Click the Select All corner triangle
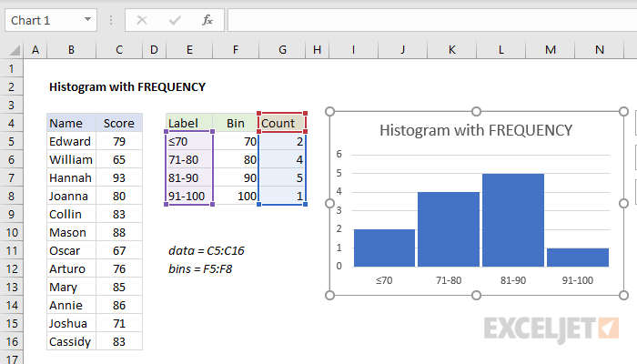 pos(15,50)
